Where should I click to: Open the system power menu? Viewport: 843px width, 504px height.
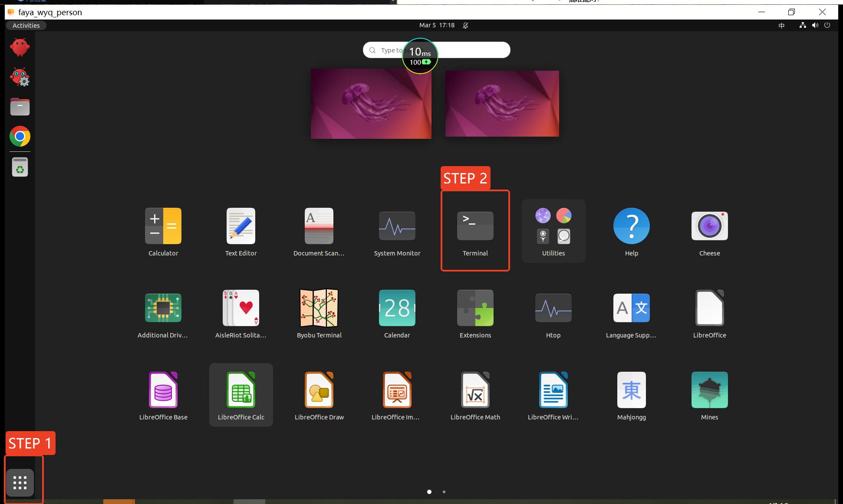827,25
